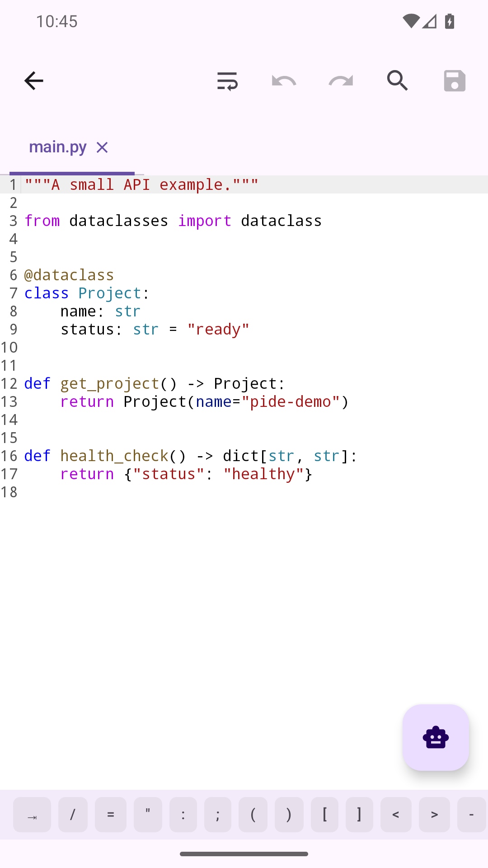
Task: Tap the colon symbol key
Action: point(183,815)
